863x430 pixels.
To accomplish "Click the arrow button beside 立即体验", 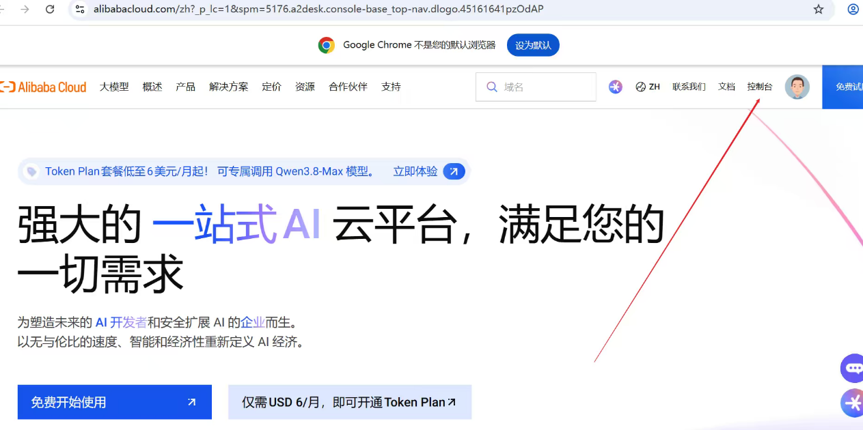I will 454,172.
